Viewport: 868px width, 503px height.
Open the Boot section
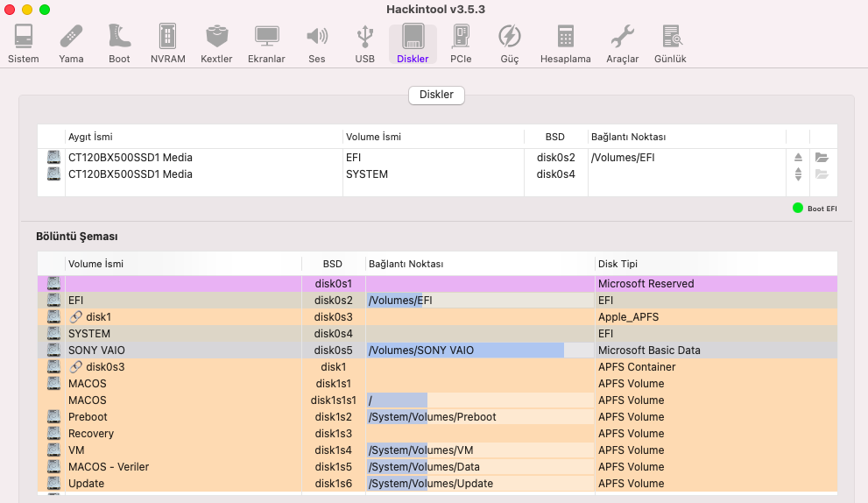pos(119,44)
